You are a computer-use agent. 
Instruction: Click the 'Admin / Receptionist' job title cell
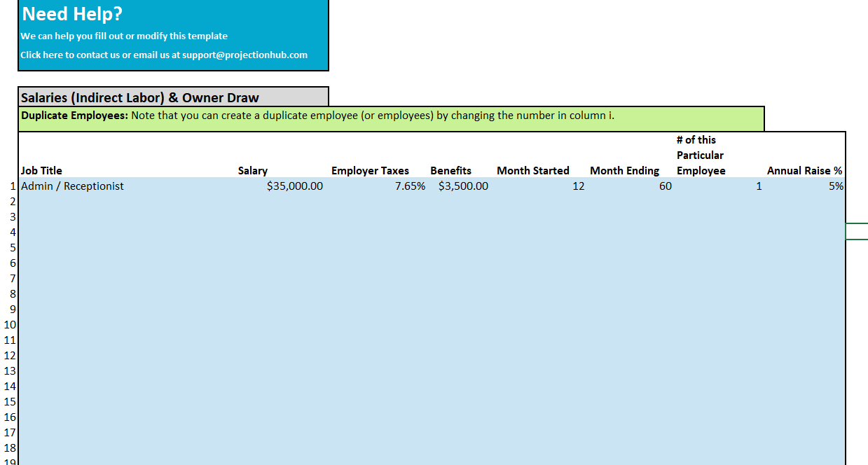[x=127, y=186]
